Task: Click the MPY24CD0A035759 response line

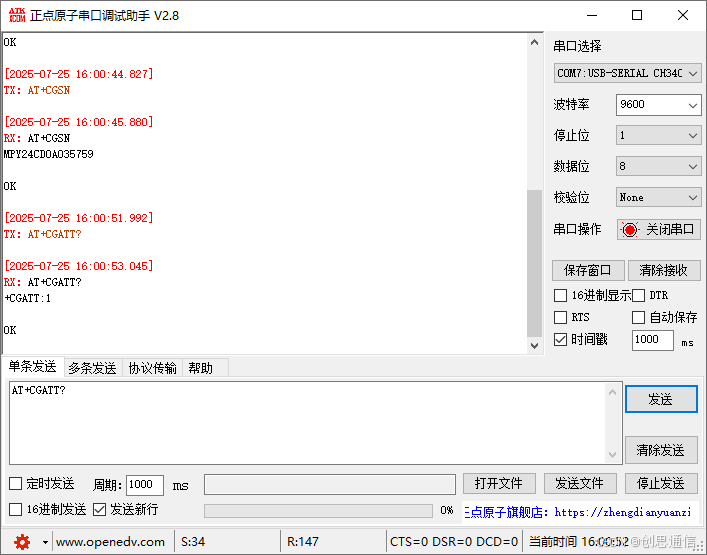Action: coord(49,154)
